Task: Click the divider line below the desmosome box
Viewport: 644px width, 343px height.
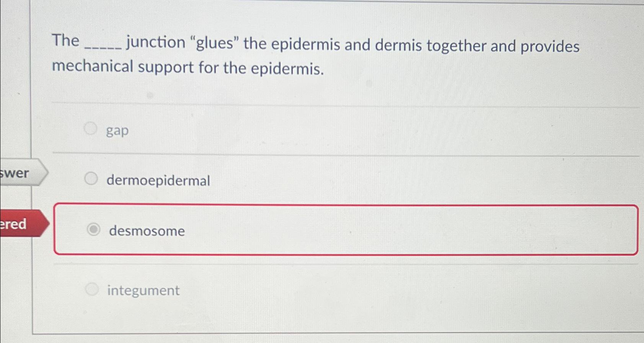Action: pos(306,263)
